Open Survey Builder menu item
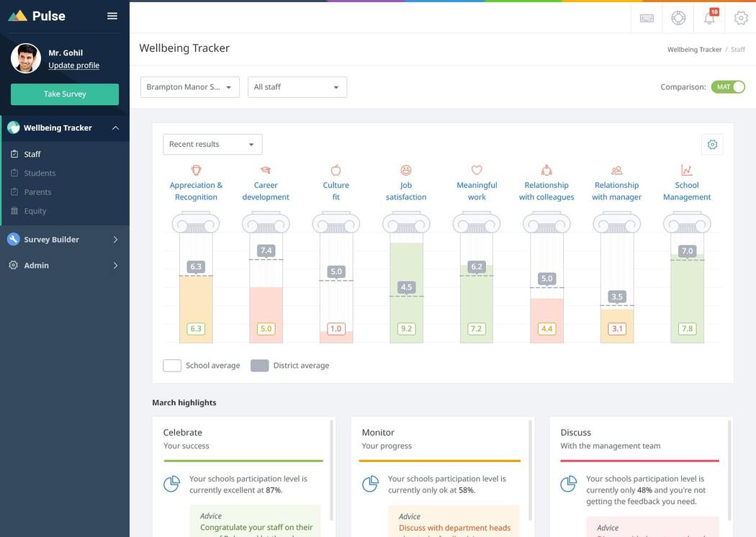Image resolution: width=756 pixels, height=537 pixels. (65, 239)
